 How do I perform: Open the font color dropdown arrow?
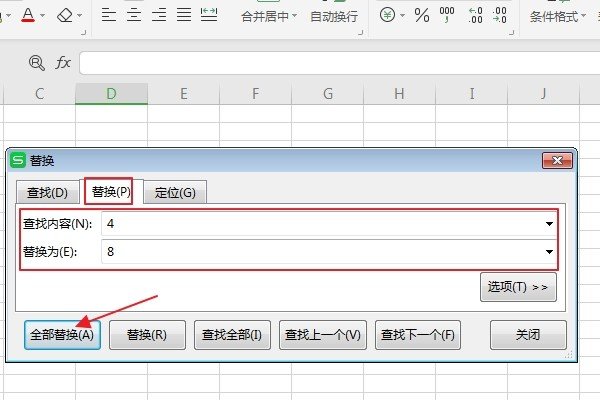click(42, 16)
